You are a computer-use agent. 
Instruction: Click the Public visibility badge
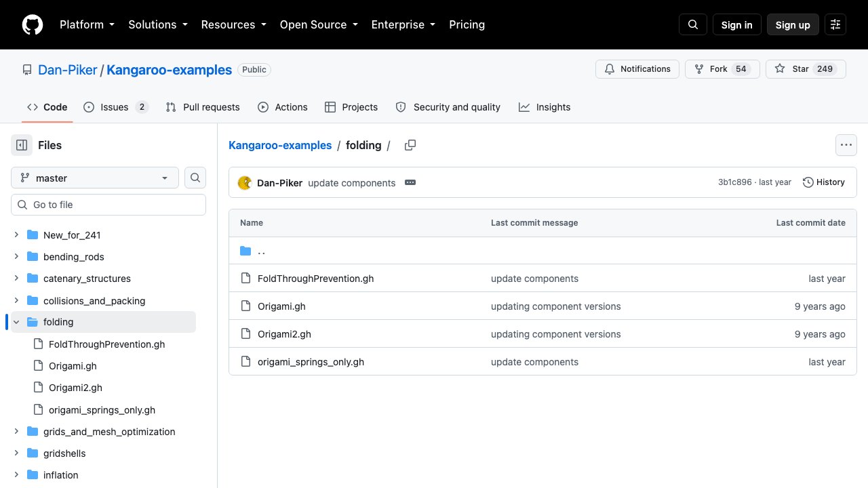254,70
